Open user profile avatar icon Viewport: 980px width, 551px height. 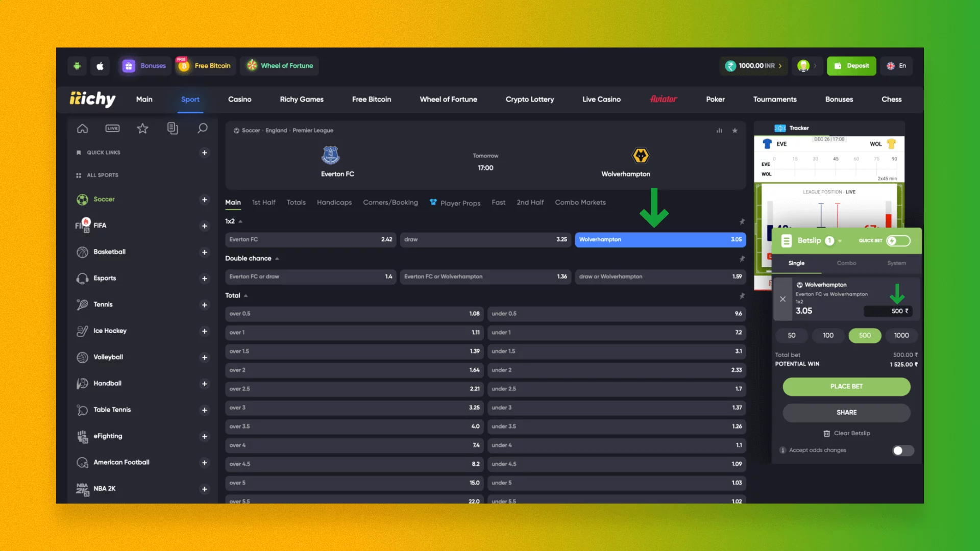coord(803,66)
